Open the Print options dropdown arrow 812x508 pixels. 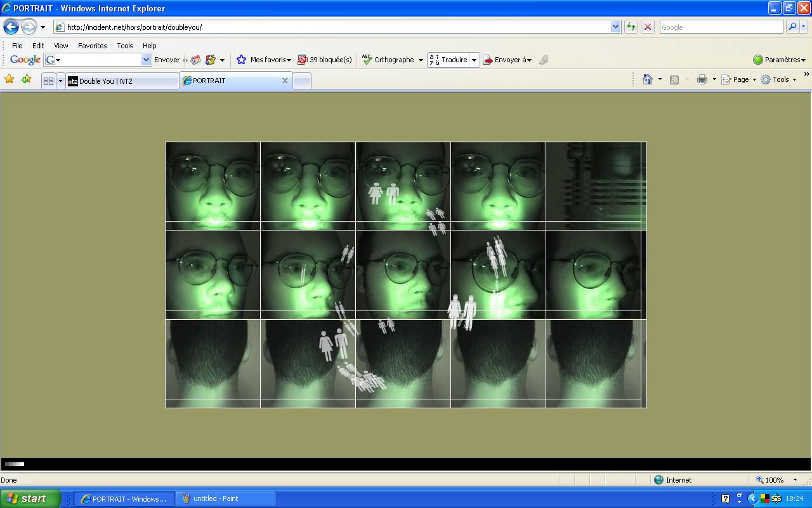coord(714,80)
